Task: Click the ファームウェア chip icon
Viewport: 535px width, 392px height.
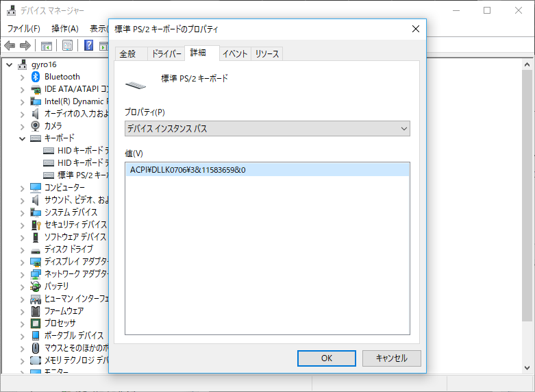Action: pyautogui.click(x=36, y=311)
